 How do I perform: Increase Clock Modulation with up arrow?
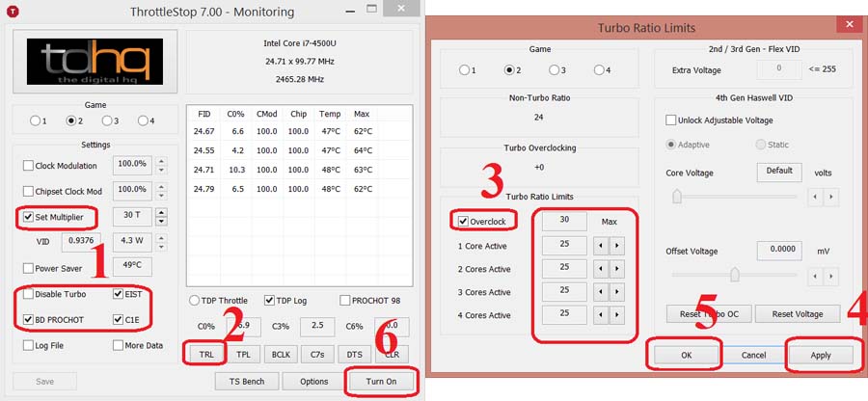pos(161,161)
